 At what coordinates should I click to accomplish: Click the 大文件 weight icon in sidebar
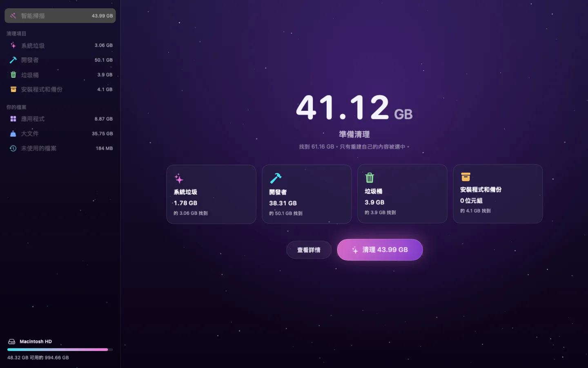(x=13, y=134)
